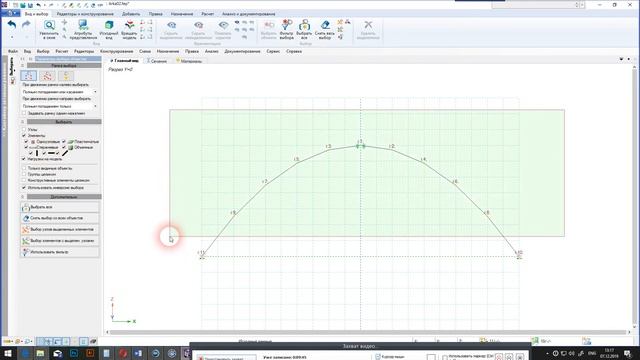Screen dimensions: 640x360
Task: Toggle the 'Пластинчатые' checkbox
Action: click(x=64, y=141)
